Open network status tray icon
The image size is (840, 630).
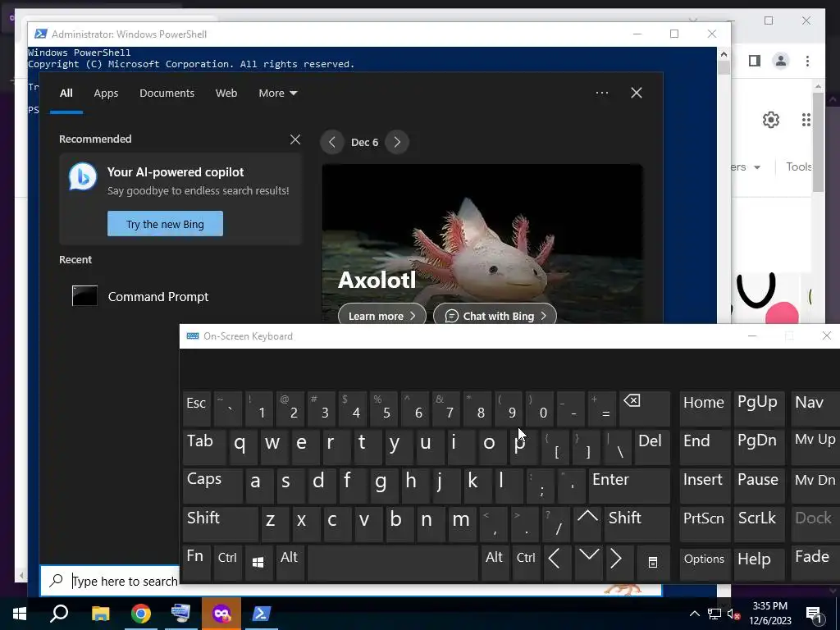click(x=714, y=614)
